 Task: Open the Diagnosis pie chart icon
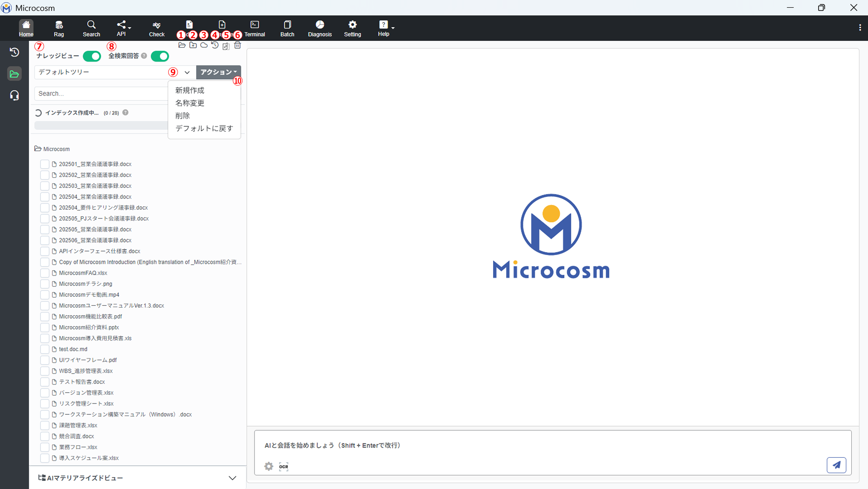click(320, 28)
